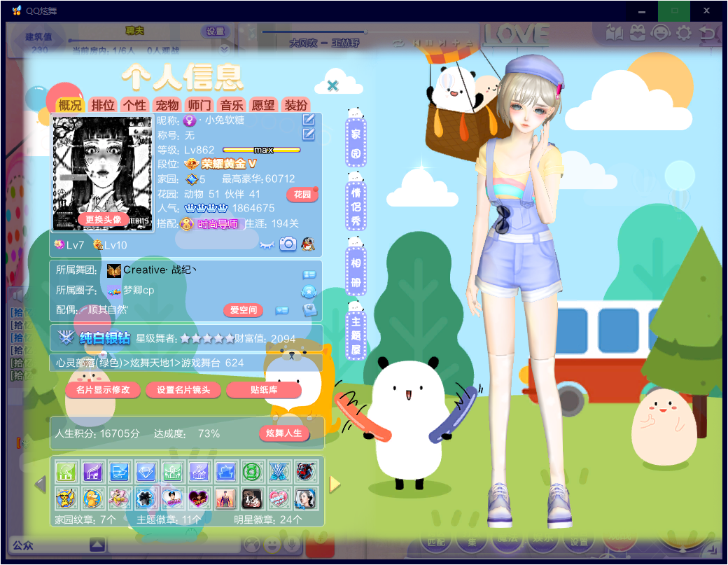This screenshot has height=565, width=728.
Task: Open the 排位 tab
Action: [x=103, y=105]
